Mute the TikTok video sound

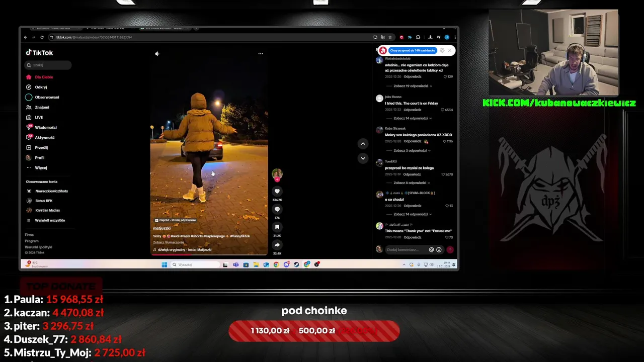tap(157, 54)
